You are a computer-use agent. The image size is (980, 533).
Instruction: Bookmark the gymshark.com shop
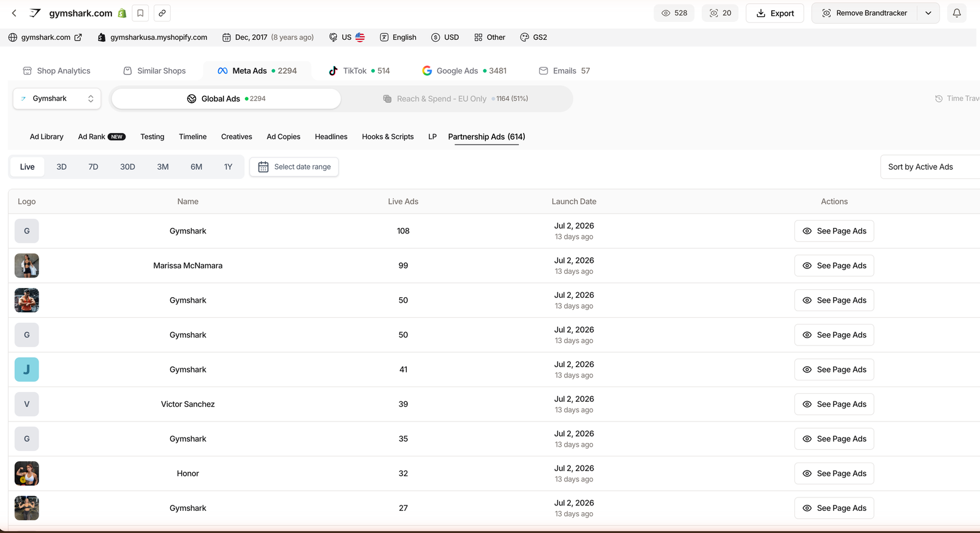[140, 13]
